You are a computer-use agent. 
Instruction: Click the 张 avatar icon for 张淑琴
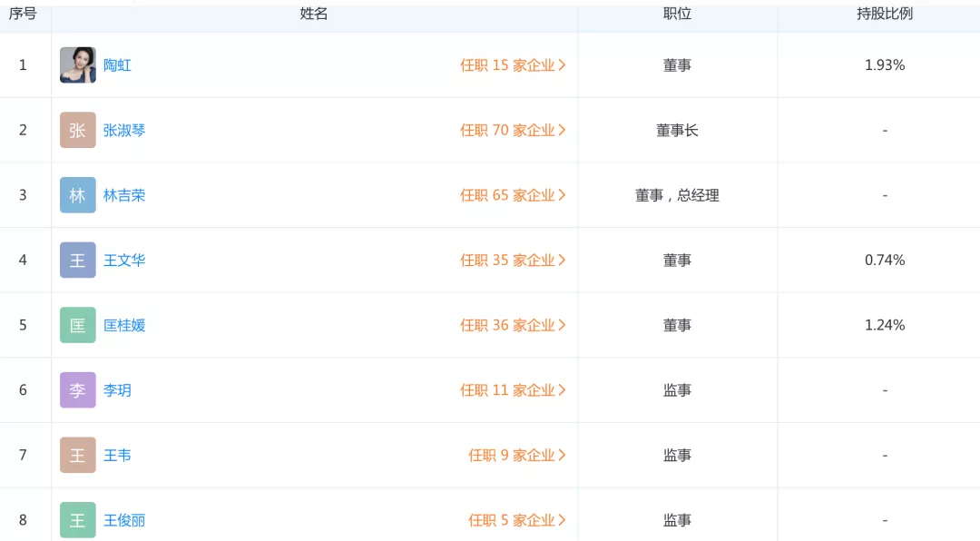[77, 130]
